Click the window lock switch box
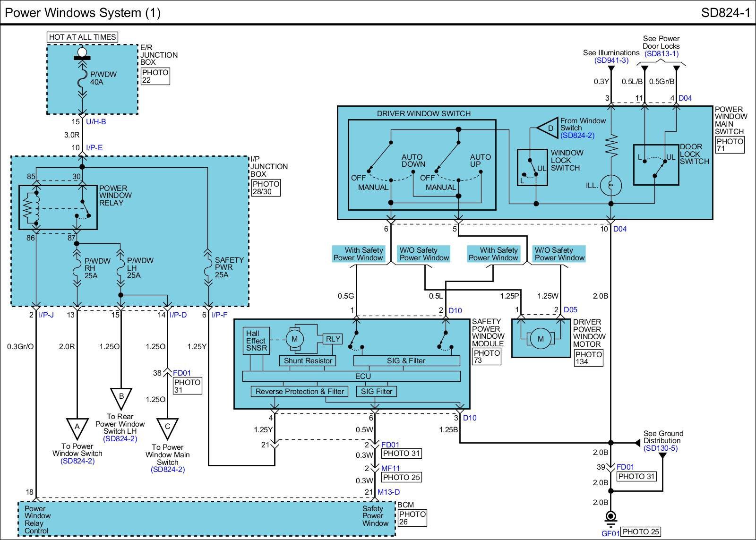Screen dimensions: 756x540 (532, 168)
